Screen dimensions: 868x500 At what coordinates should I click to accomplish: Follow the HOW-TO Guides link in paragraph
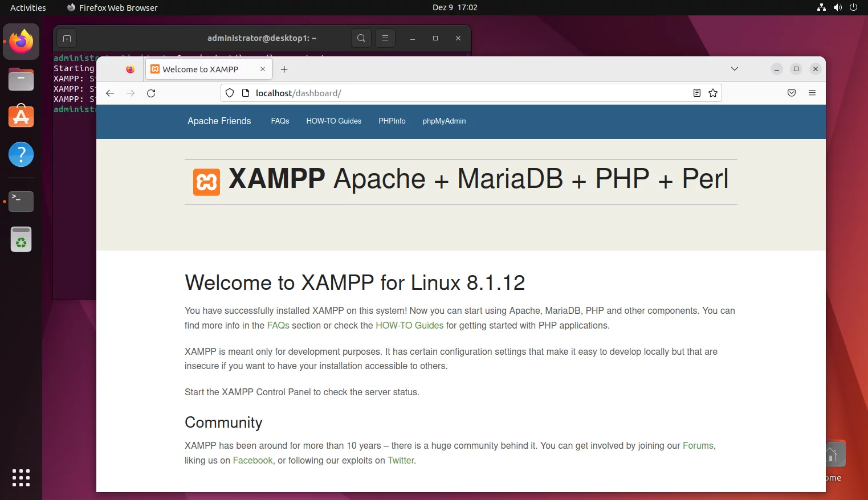(x=409, y=325)
